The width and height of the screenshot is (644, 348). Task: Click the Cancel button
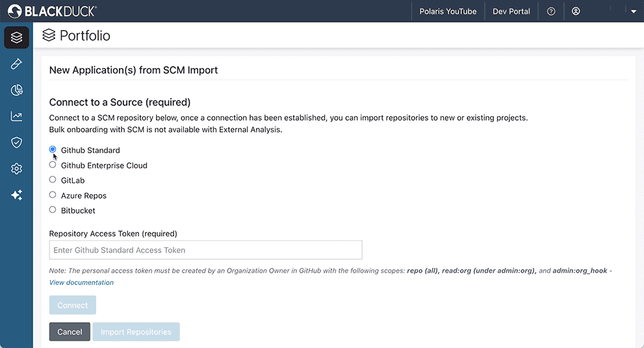tap(70, 332)
